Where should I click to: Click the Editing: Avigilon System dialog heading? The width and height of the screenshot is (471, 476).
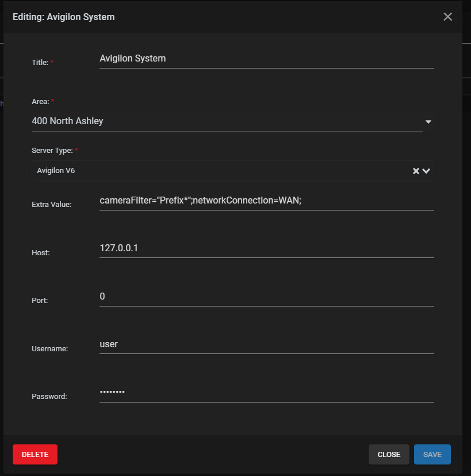pos(64,17)
